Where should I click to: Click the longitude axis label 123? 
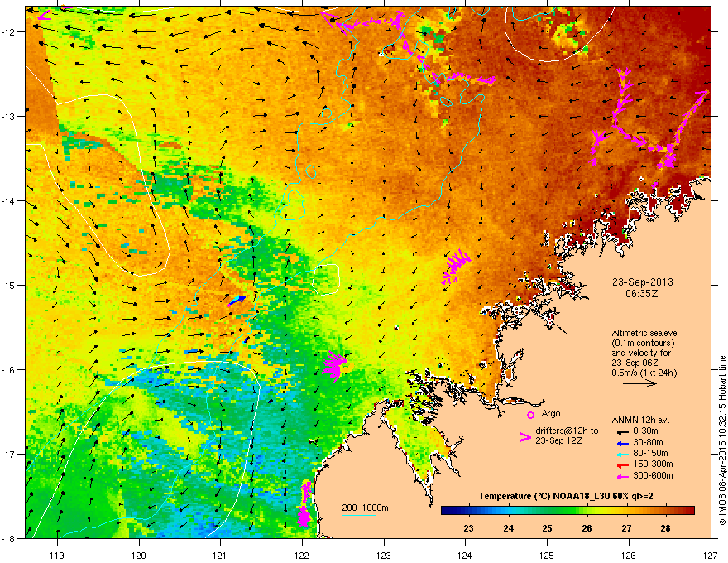click(384, 555)
